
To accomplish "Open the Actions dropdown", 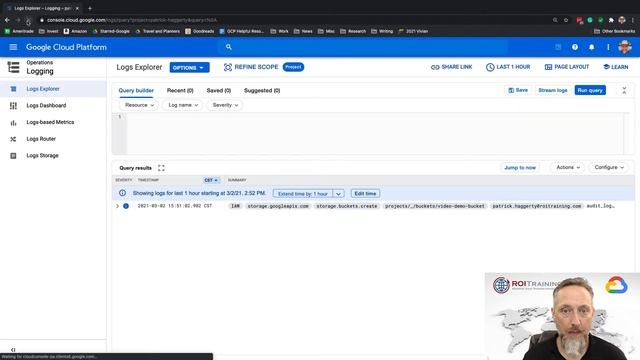I will tap(568, 167).
